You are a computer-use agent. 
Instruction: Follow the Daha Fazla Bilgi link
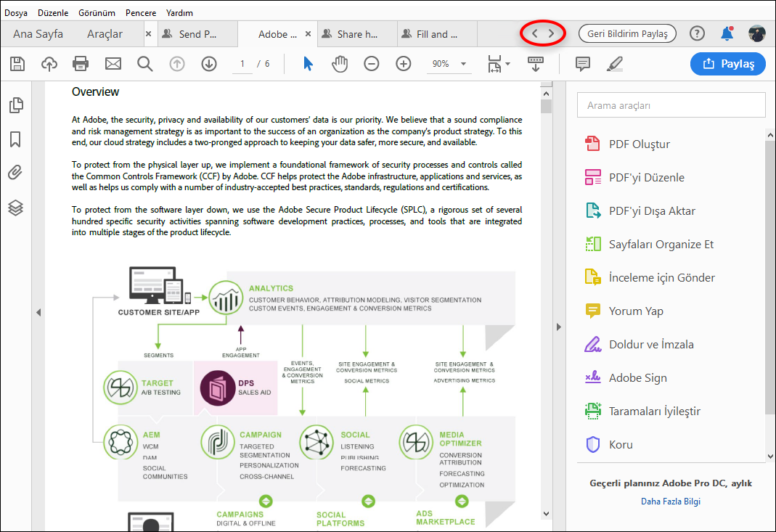coord(671,502)
